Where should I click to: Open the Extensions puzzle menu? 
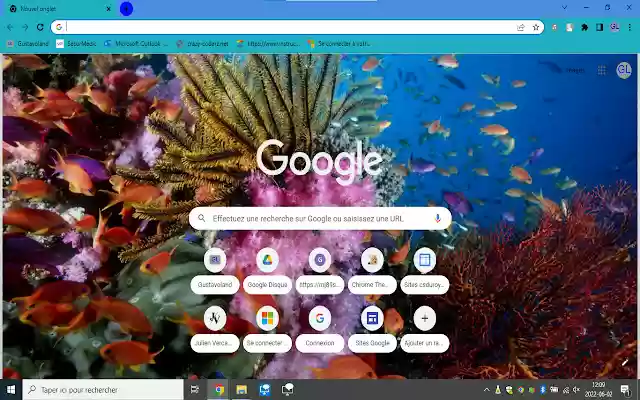point(584,27)
